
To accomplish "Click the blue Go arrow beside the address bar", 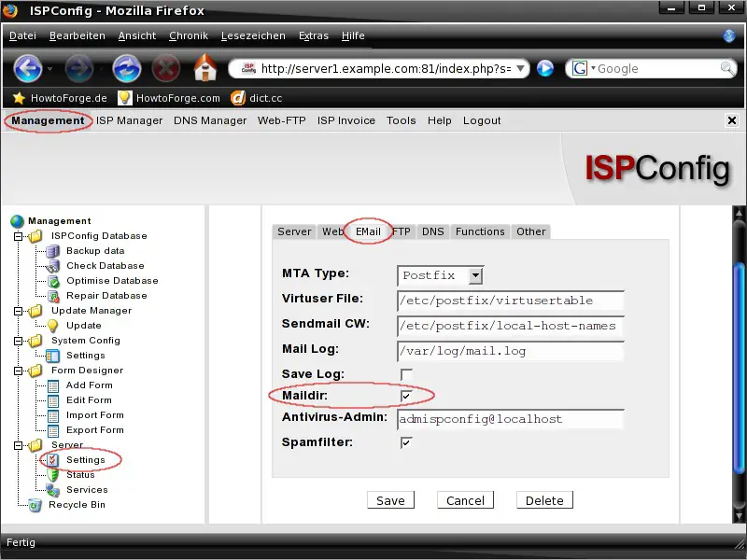I will 545,68.
